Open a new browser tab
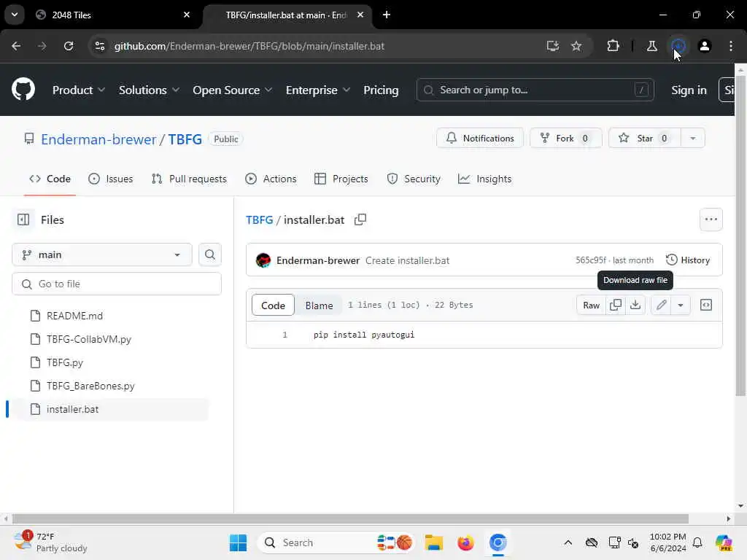The height and width of the screenshot is (560, 747). click(x=387, y=15)
